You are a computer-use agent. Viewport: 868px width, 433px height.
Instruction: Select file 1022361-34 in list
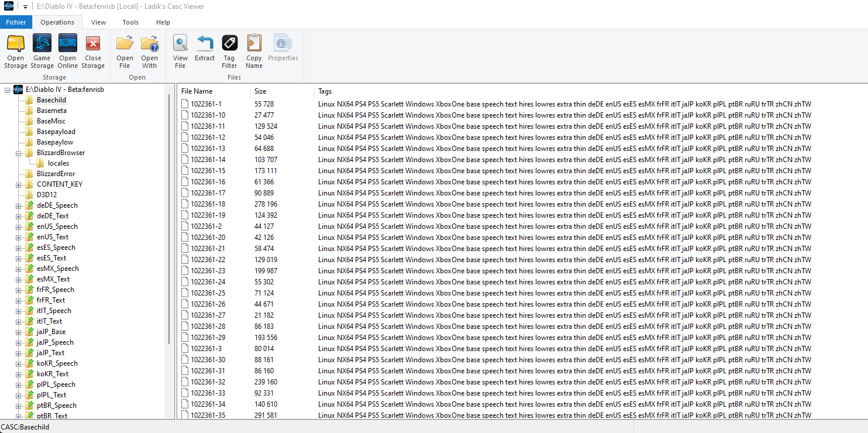click(x=208, y=404)
